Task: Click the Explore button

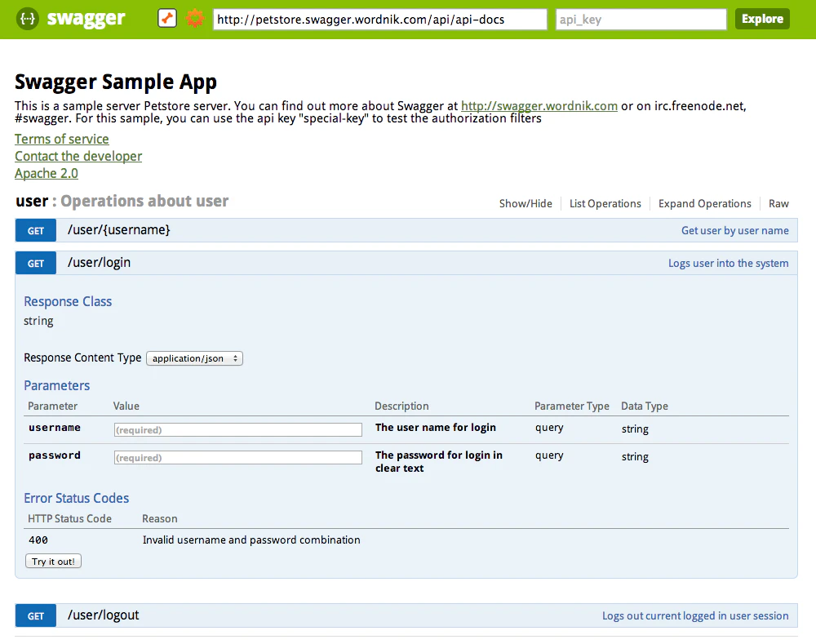Action: (762, 19)
